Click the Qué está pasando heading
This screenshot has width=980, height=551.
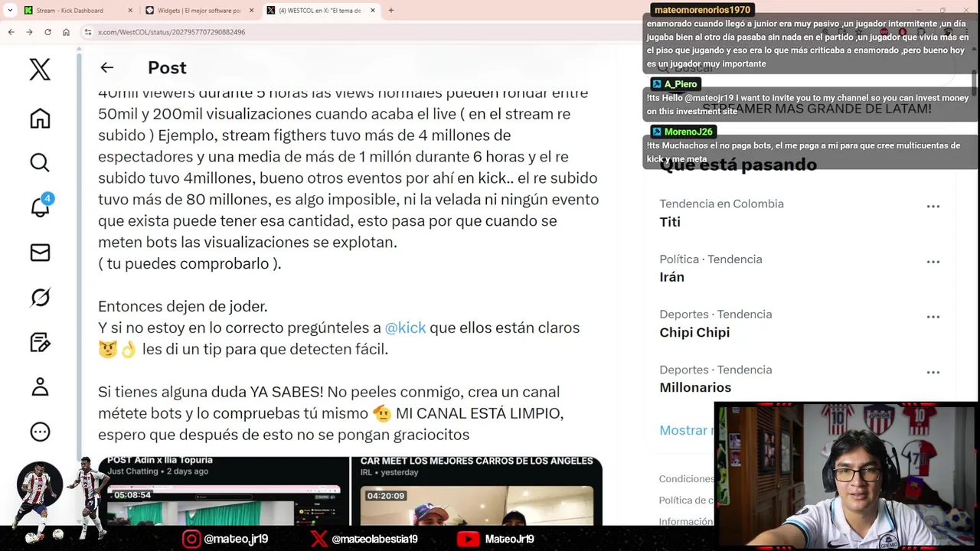tap(738, 165)
